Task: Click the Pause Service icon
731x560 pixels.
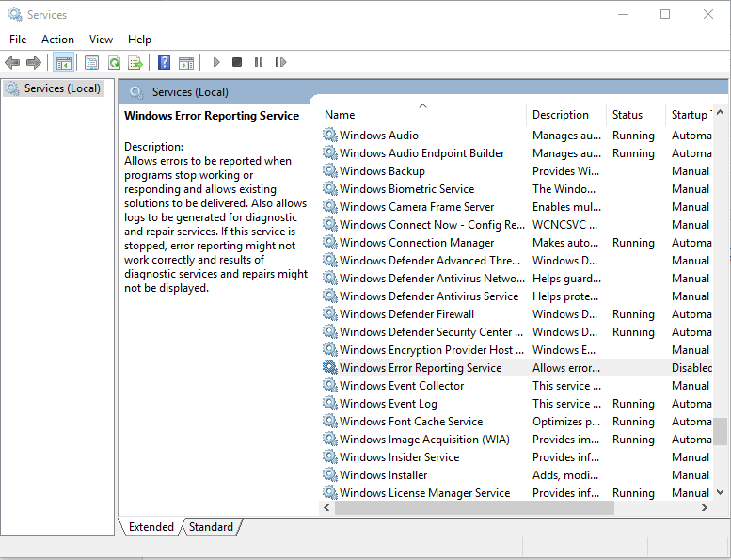Action: pyautogui.click(x=259, y=62)
